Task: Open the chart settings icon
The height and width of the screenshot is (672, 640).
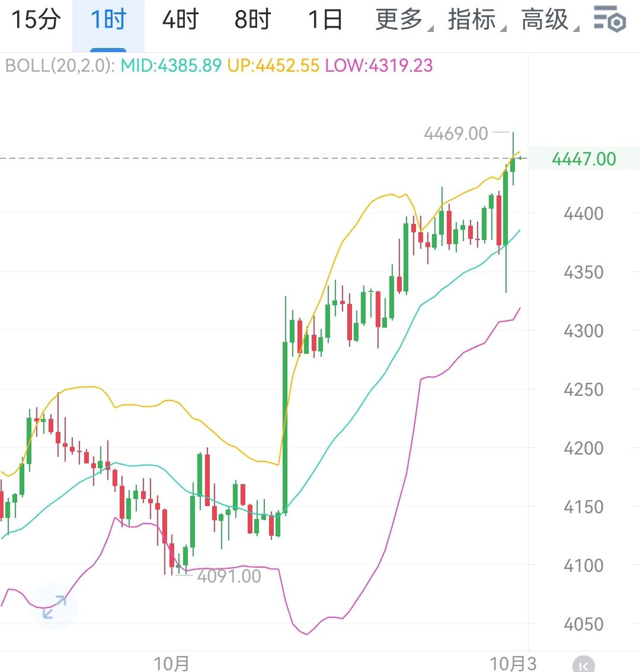Action: pyautogui.click(x=610, y=20)
